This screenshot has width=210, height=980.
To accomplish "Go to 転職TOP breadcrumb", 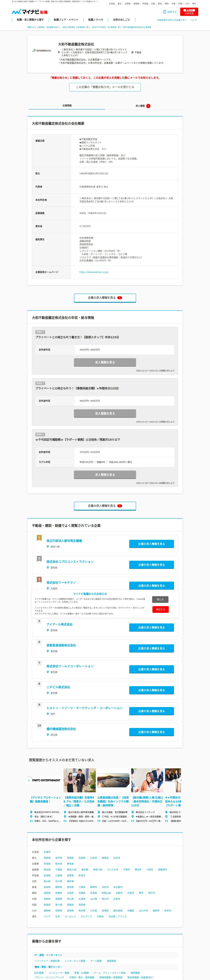I will 31,27.
